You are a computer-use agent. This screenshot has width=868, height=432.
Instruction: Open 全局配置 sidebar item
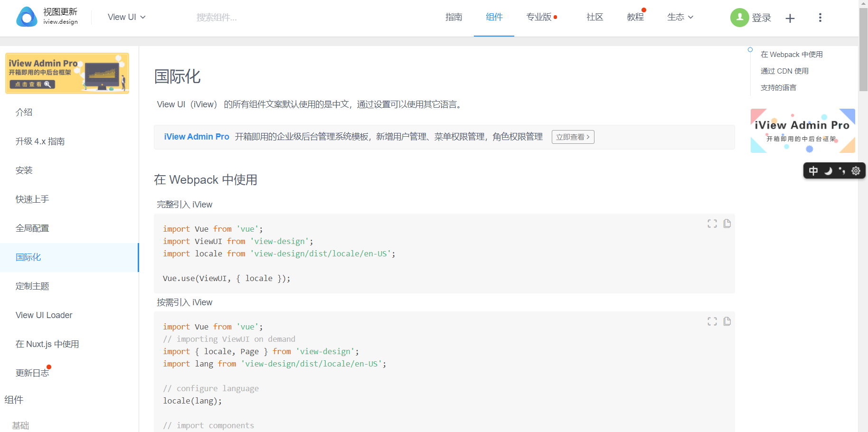coord(69,228)
